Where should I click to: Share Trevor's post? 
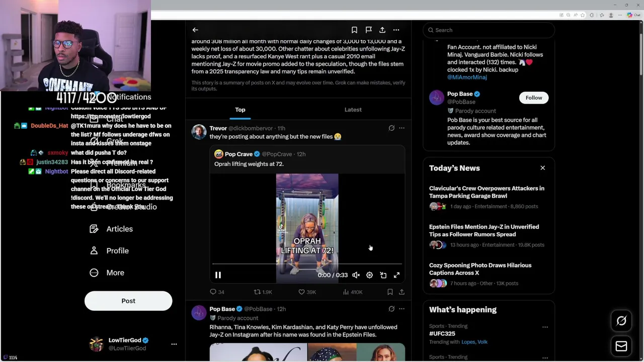(401, 292)
